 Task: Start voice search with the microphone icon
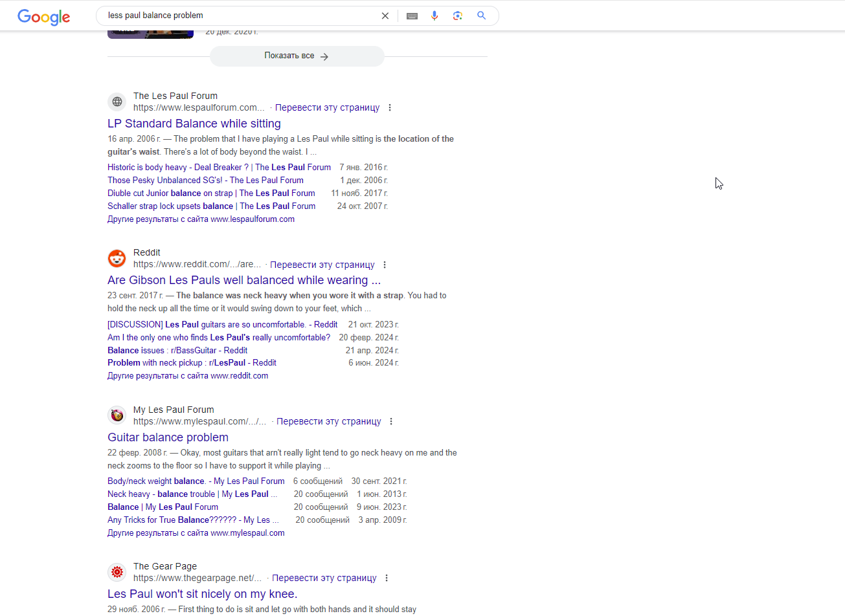[434, 16]
